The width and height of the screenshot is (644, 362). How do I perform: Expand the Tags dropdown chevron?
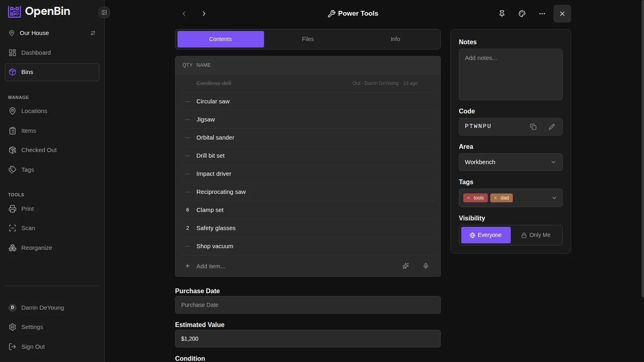click(554, 198)
